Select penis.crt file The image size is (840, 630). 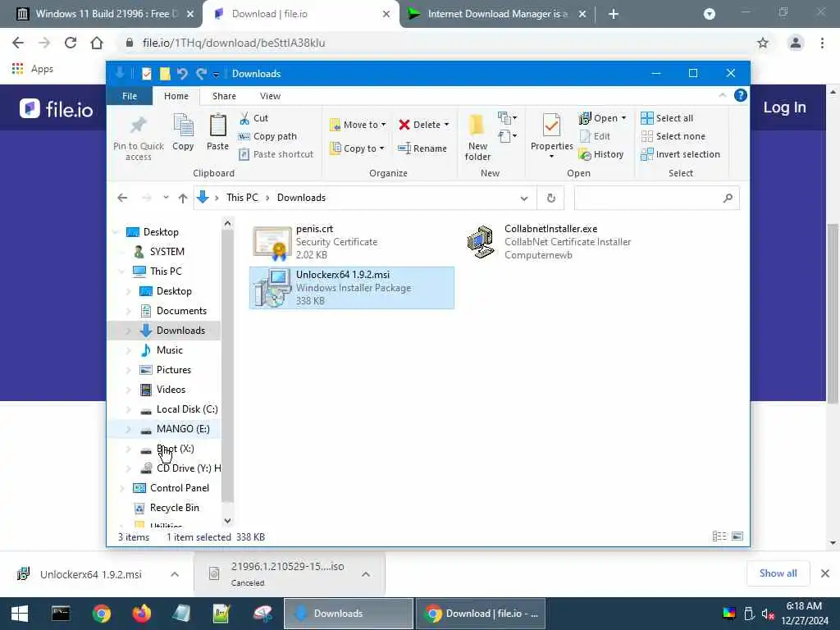pyautogui.click(x=351, y=242)
